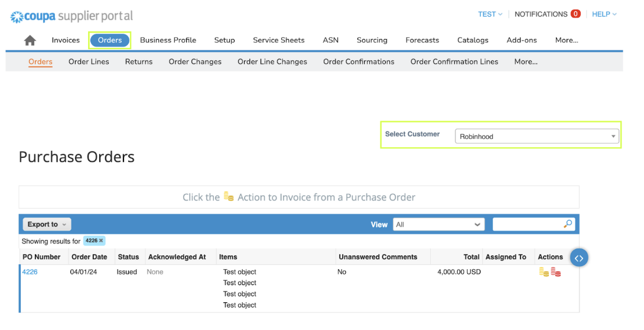Open the Sourcing tab
Screen dimensions: 644x330
(372, 40)
